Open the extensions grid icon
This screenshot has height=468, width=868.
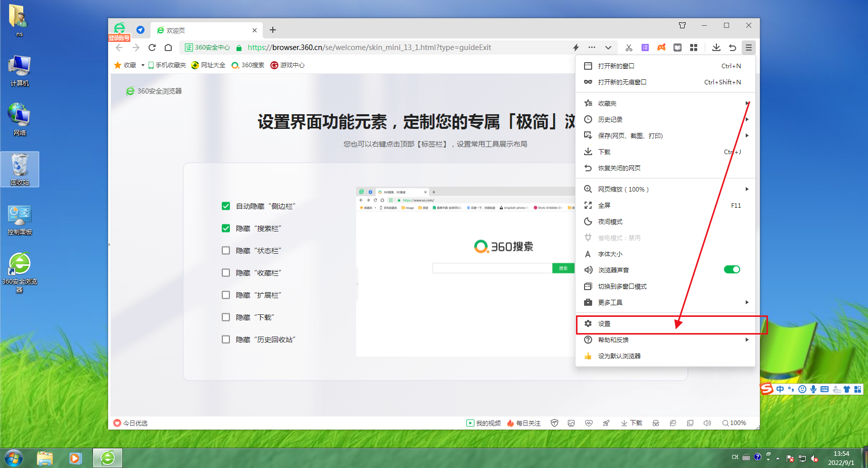pyautogui.click(x=694, y=48)
